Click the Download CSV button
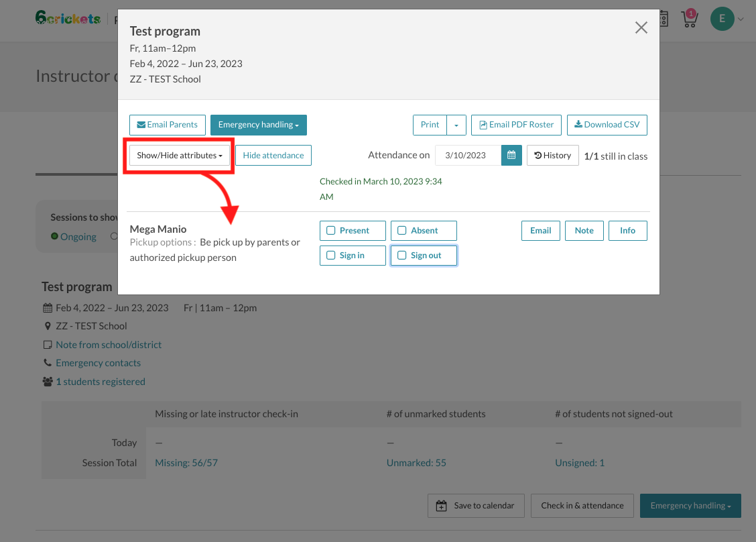The image size is (756, 542). pos(607,125)
